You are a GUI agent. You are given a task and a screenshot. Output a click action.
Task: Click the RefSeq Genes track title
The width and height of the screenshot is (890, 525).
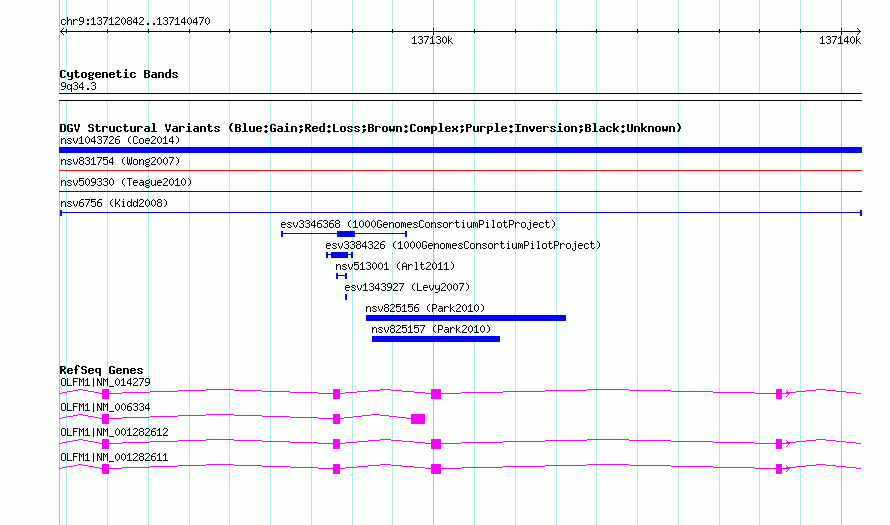pos(101,370)
